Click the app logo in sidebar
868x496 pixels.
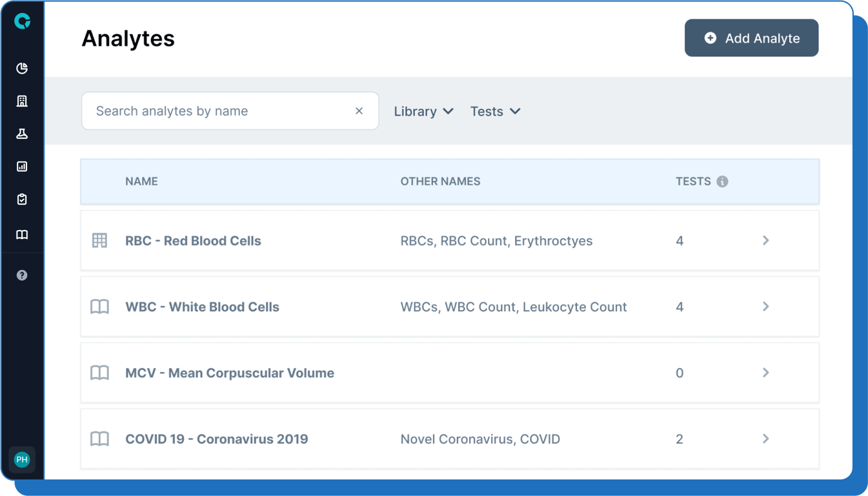pyautogui.click(x=22, y=21)
